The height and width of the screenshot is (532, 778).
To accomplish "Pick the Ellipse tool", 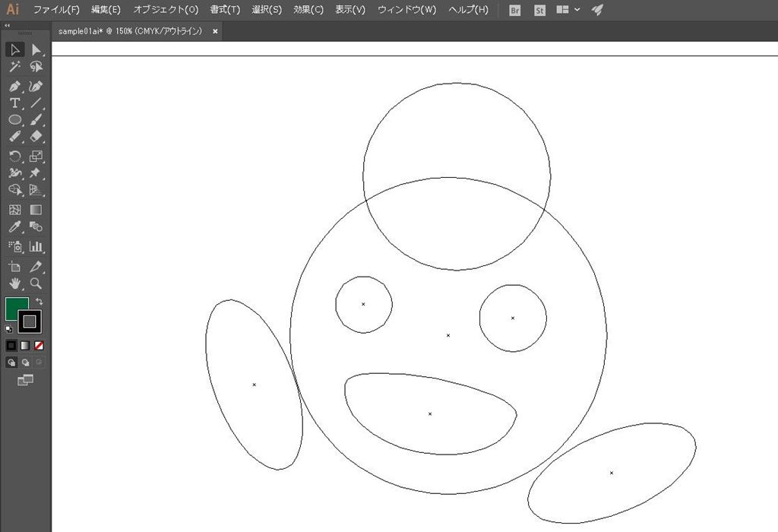I will coord(14,120).
